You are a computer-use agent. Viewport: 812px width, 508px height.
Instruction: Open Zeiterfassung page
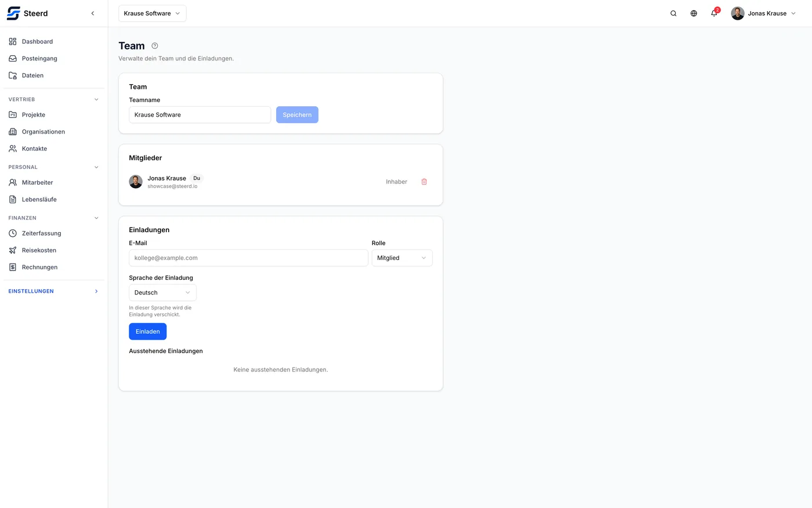(x=41, y=233)
